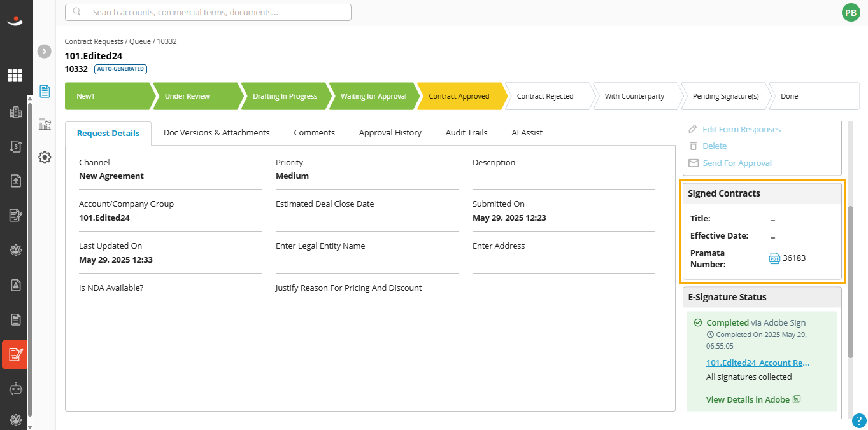Select the Pending Signature(s) workflow stage
The height and width of the screenshot is (430, 868).
[725, 96]
